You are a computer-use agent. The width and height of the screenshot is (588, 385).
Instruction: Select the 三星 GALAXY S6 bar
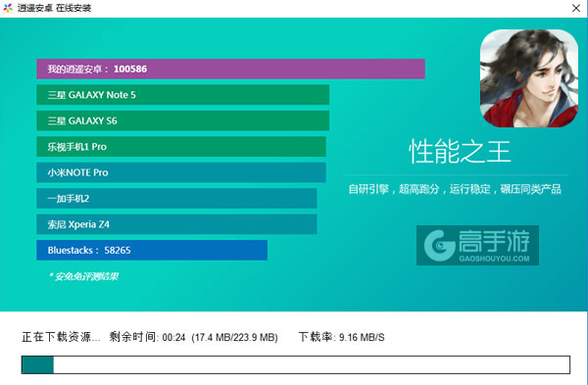point(182,120)
